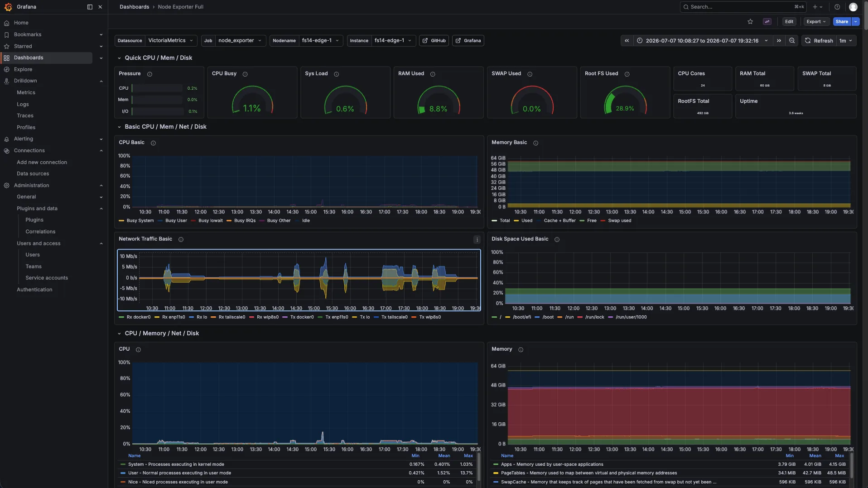Open the Datasource VictoriaMetrics dropdown

tap(171, 41)
